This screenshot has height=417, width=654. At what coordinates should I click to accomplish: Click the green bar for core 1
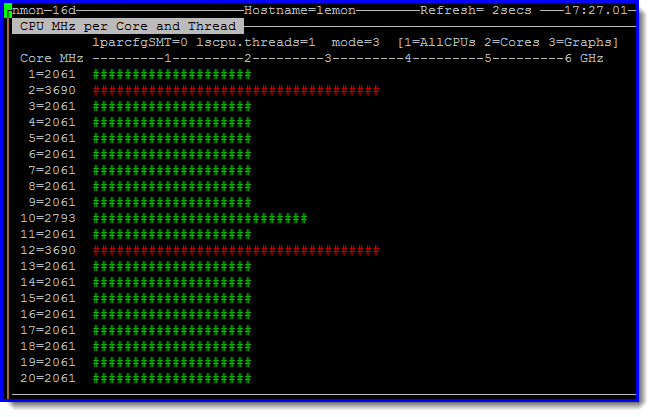pyautogui.click(x=172, y=74)
